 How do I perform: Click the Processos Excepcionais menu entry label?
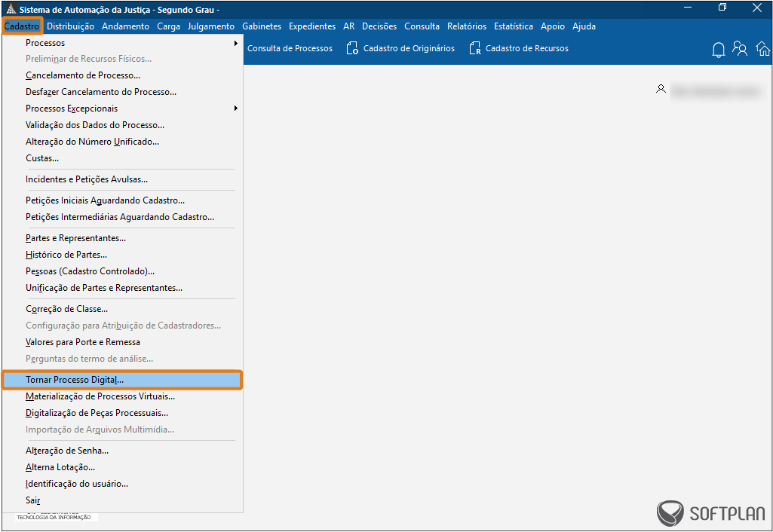72,109
